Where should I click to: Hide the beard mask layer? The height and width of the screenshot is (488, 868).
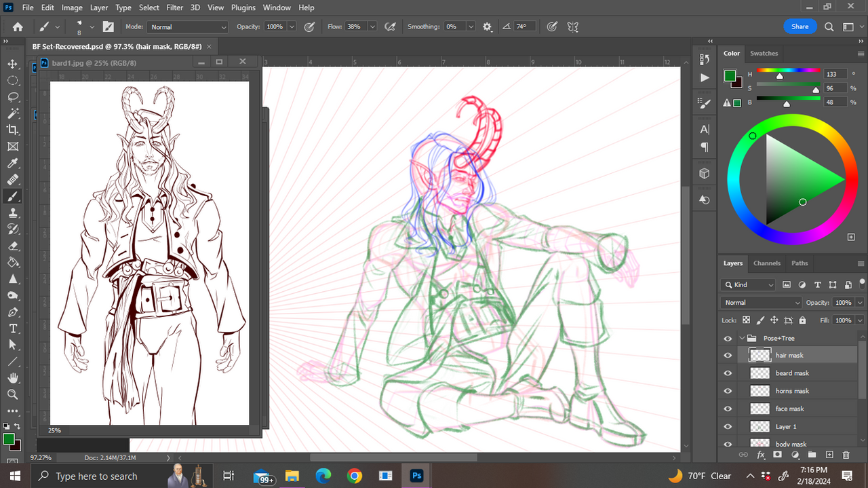click(728, 373)
